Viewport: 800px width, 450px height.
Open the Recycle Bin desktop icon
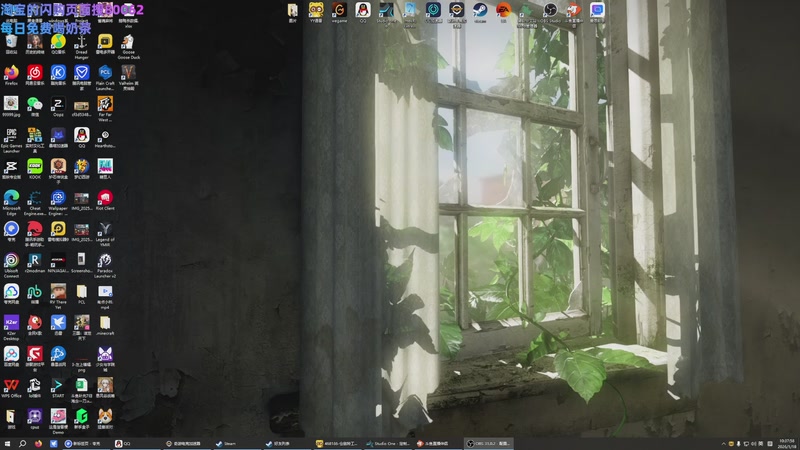tap(11, 44)
